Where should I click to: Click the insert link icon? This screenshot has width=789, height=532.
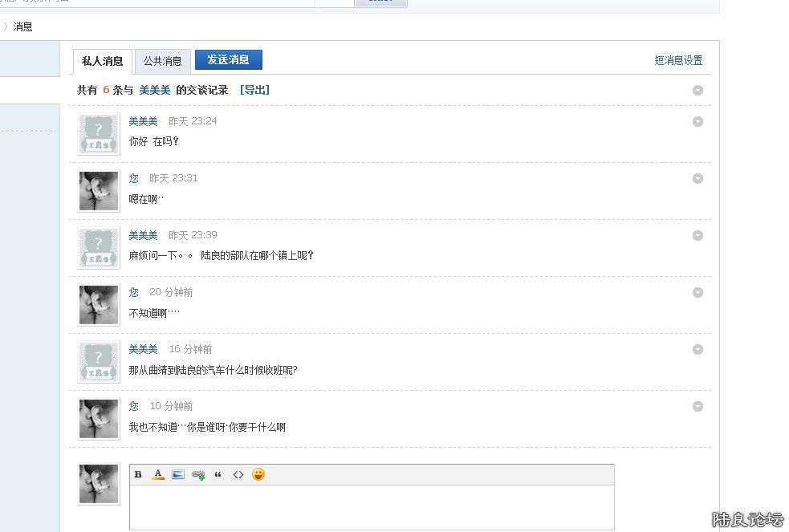pos(198,475)
